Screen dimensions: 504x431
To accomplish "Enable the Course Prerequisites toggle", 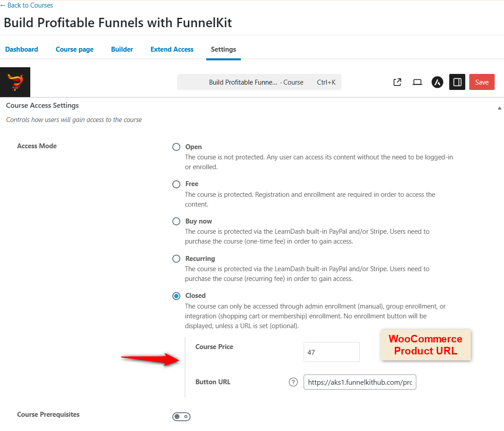I will [181, 417].
